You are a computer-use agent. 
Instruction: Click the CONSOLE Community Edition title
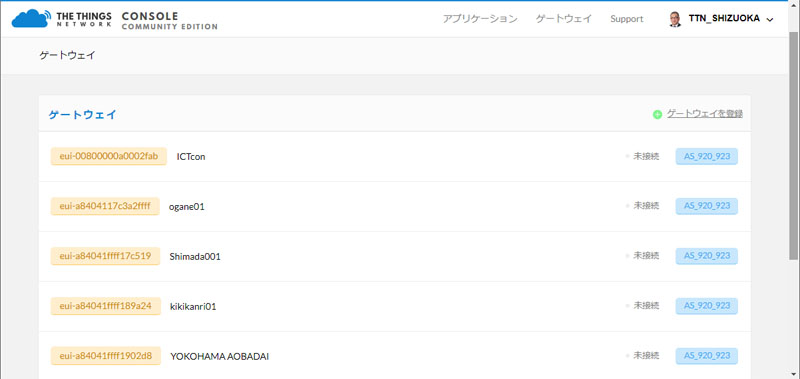click(169, 20)
